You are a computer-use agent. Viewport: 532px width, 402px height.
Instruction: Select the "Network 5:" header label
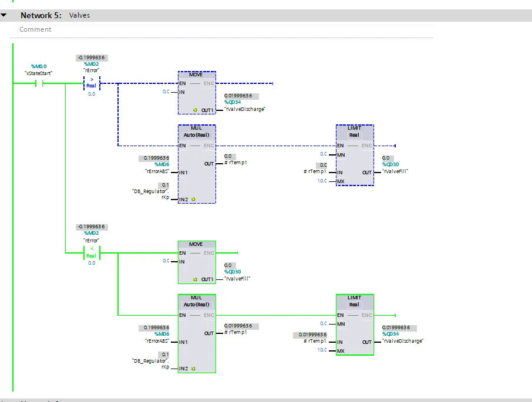pyautogui.click(x=41, y=15)
